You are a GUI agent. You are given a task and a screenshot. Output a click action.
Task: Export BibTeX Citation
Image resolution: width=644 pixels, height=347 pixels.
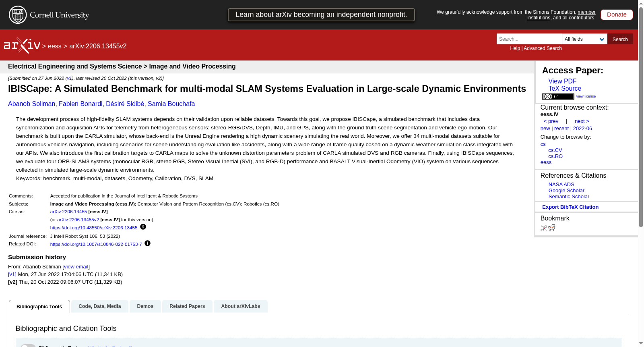570,207
